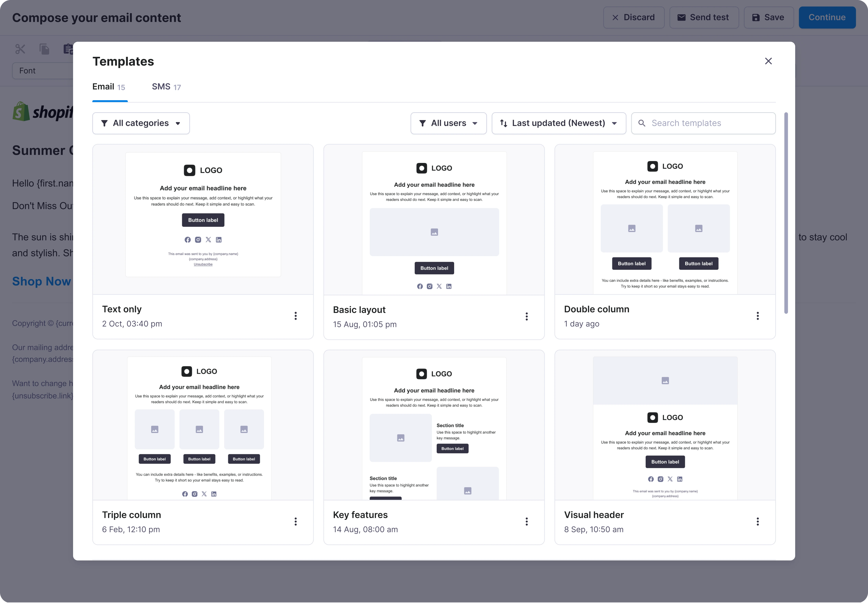
Task: Click the paste clipboard icon in toolbar
Action: coord(68,49)
